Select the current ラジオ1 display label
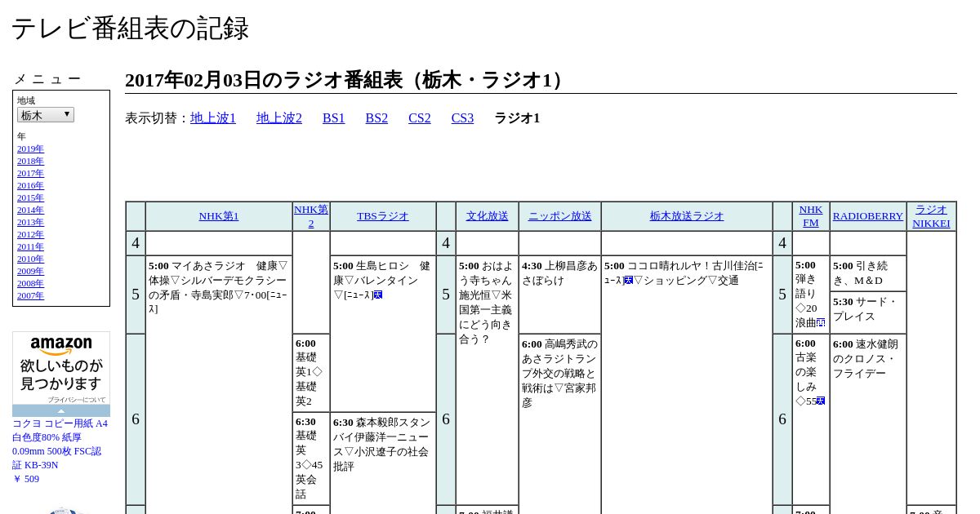Viewport: 980px width, 514px height. (x=517, y=118)
